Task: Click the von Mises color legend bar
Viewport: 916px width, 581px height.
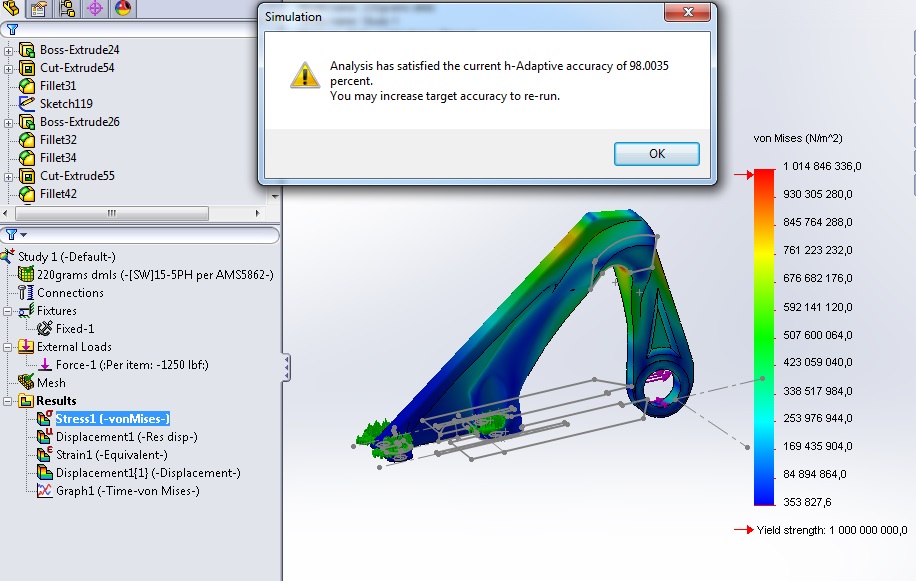Action: click(x=764, y=337)
